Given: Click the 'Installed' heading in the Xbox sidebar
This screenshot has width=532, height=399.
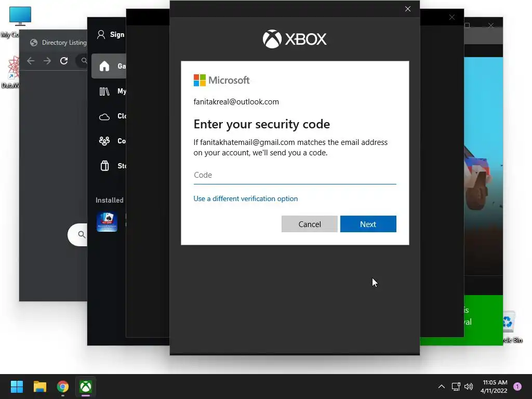Looking at the screenshot, I should click(109, 200).
